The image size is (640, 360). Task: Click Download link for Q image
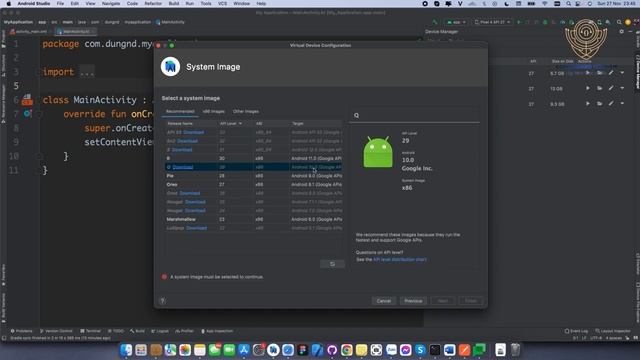point(182,167)
